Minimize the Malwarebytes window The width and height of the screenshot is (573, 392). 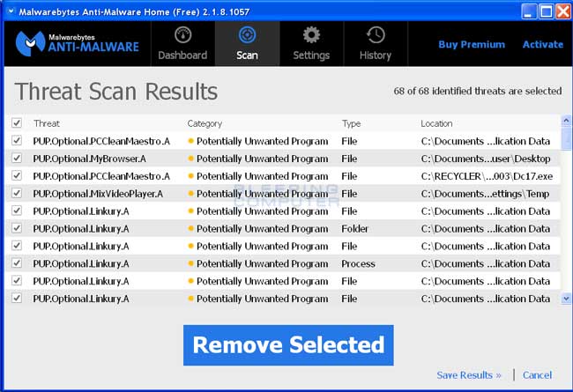528,11
